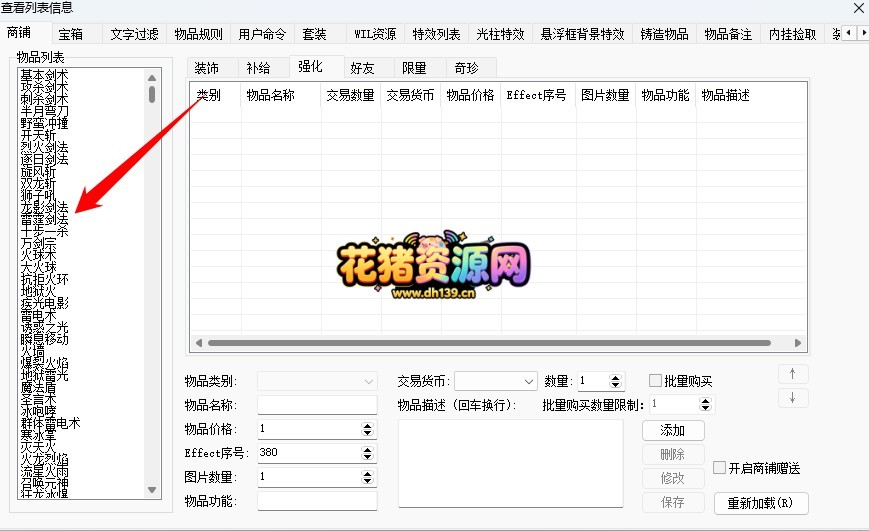Click the item list scroll-down arrow

[152, 490]
